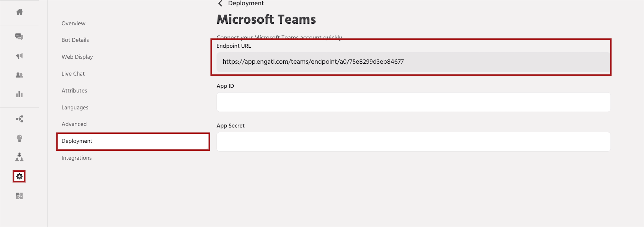The height and width of the screenshot is (227, 644).
Task: Open Web Display settings
Action: [x=77, y=57]
